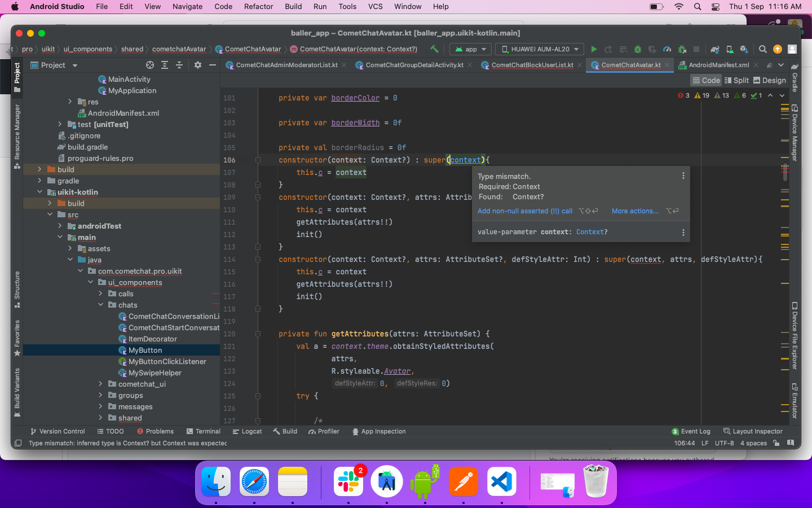Click the green Run app button
This screenshot has height=508, width=812.
click(594, 49)
